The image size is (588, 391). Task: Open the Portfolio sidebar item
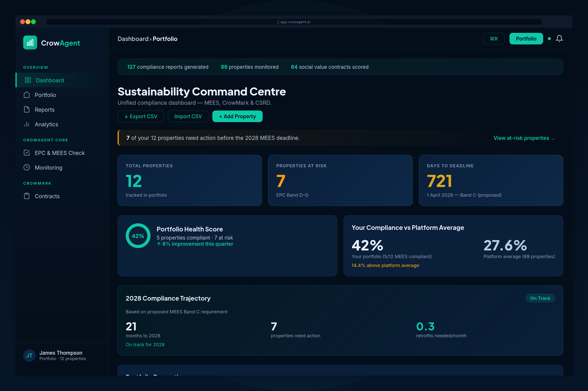pos(62,95)
